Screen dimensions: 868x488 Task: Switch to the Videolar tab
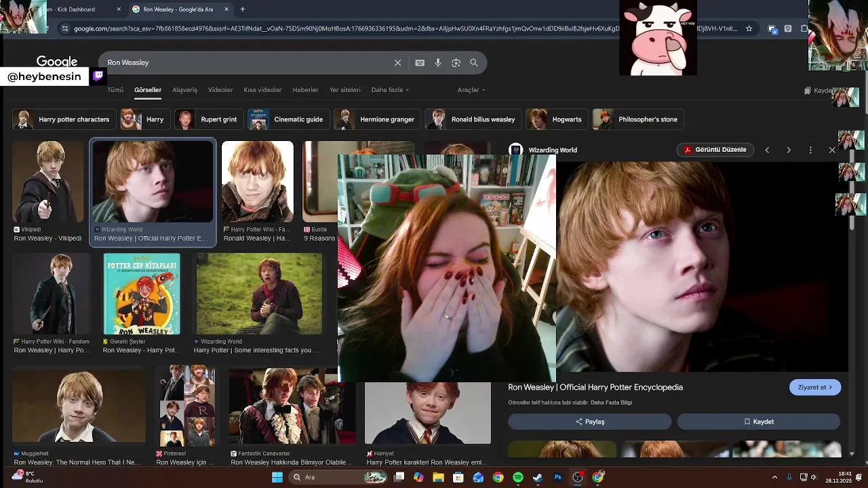click(220, 90)
